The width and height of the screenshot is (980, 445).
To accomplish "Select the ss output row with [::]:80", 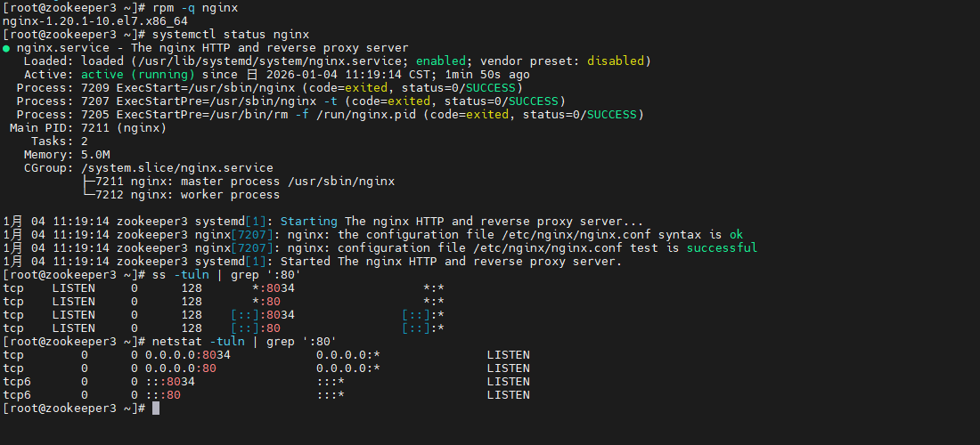I will [224, 328].
